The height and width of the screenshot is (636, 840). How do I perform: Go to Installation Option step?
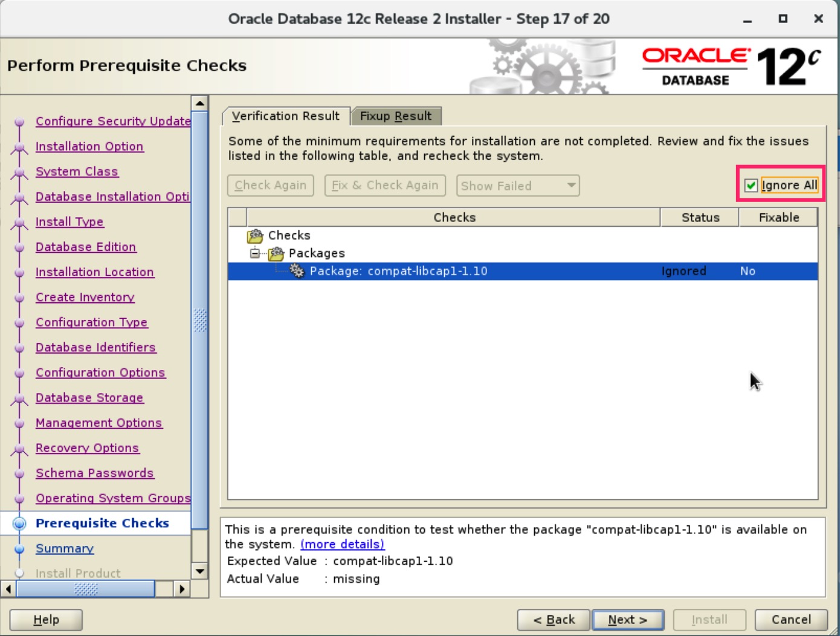coord(89,147)
